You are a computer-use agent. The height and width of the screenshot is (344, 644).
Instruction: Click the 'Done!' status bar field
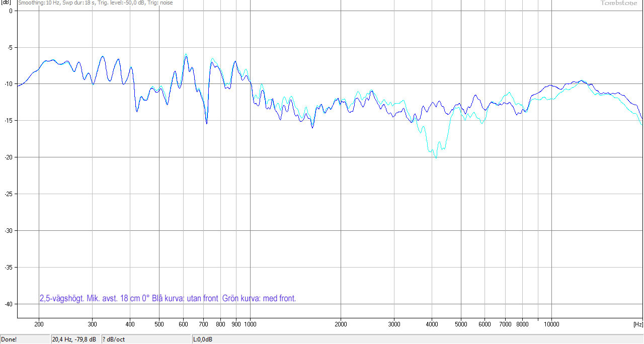tap(9, 339)
